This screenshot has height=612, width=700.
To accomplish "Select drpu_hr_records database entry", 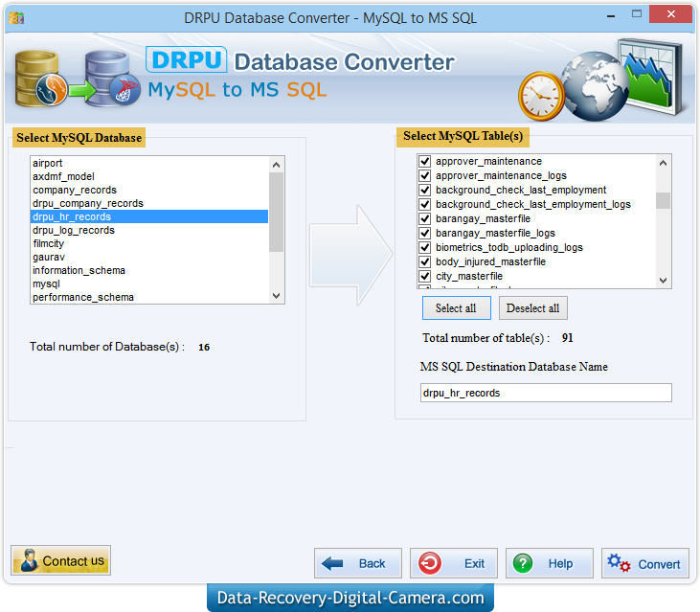I will [x=149, y=216].
